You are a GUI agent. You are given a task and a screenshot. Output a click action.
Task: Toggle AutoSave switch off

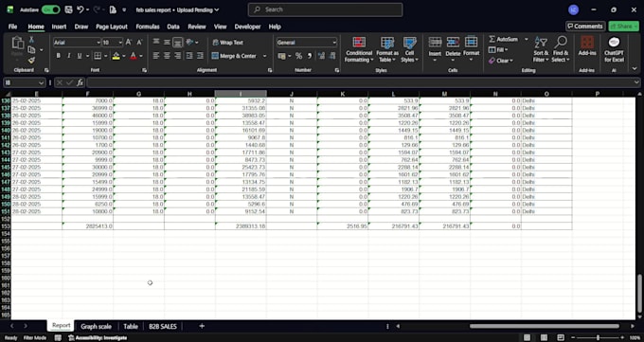tap(50, 9)
